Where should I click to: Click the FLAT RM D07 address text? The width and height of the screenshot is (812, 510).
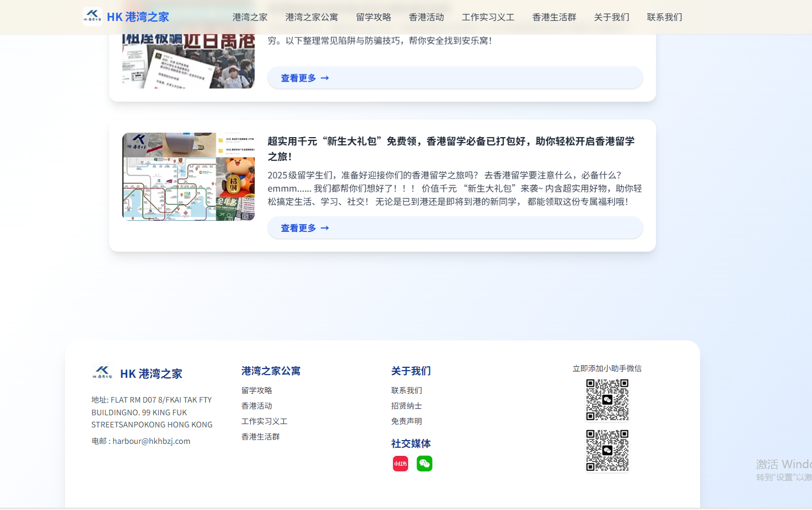click(152, 412)
